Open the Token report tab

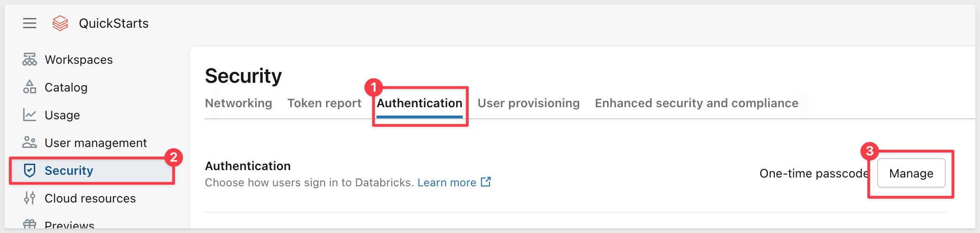tap(324, 103)
